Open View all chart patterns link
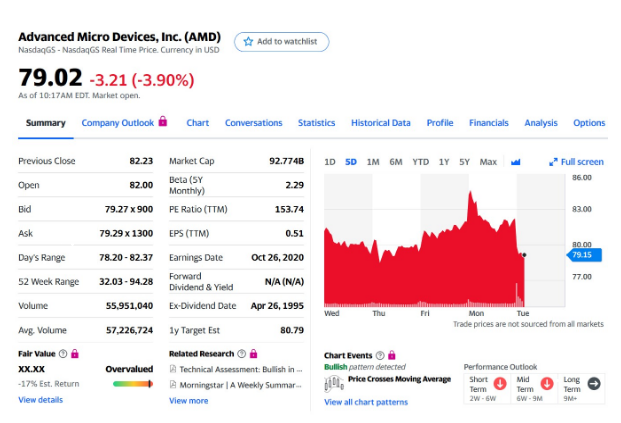This screenshot has height=423, width=621. coord(366,402)
